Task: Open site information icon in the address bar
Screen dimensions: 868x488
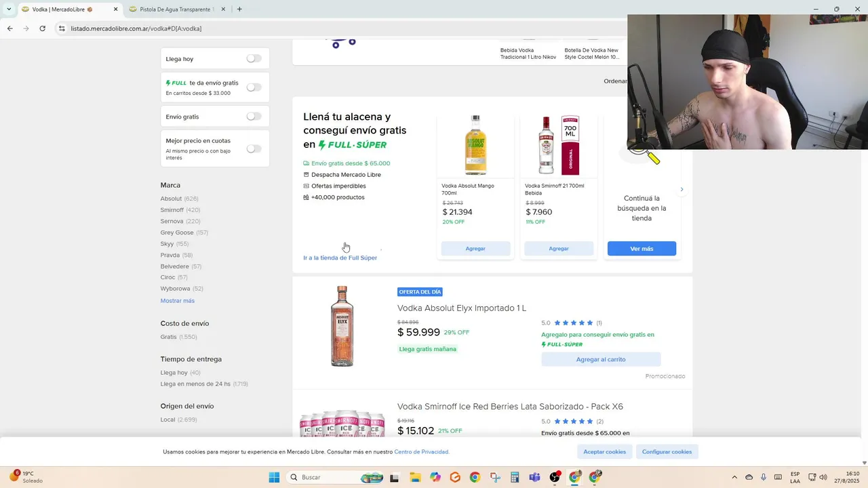Action: [62, 28]
